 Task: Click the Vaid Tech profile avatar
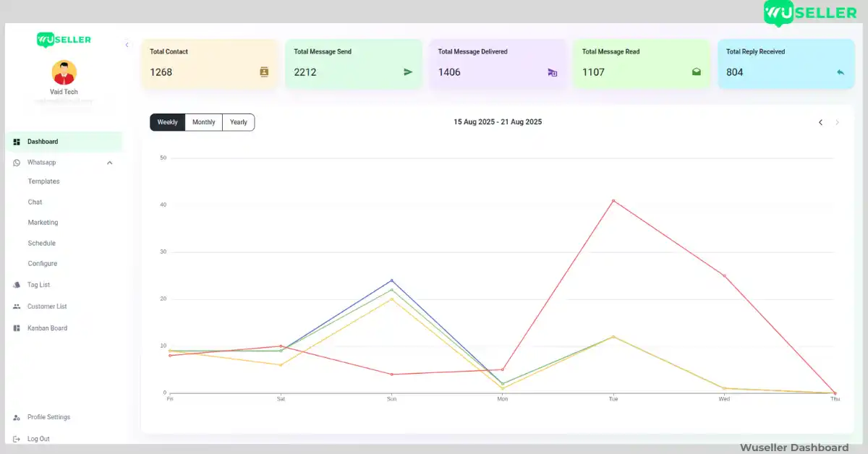(x=64, y=72)
